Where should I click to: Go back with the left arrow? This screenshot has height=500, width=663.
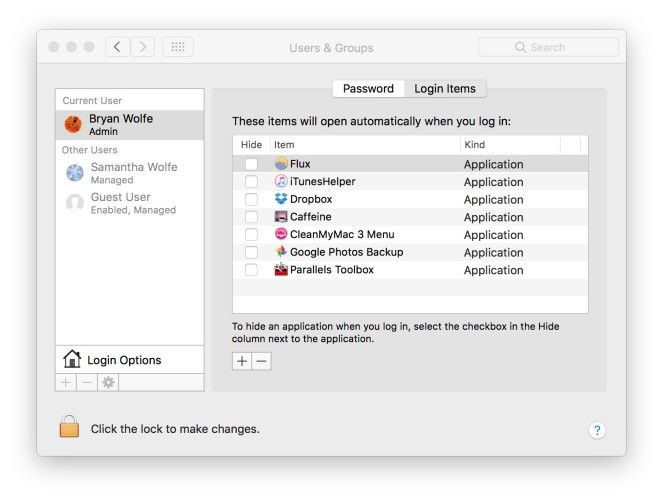coord(118,47)
